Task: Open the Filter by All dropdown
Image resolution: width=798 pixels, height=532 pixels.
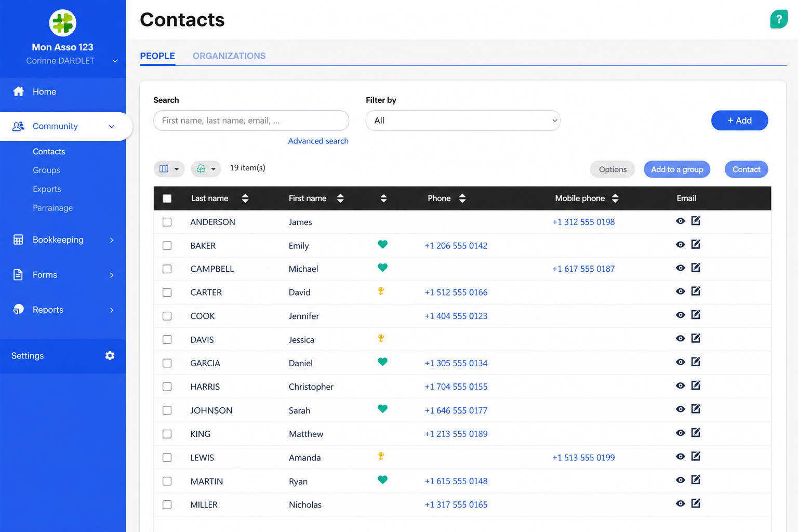Action: 463,121
